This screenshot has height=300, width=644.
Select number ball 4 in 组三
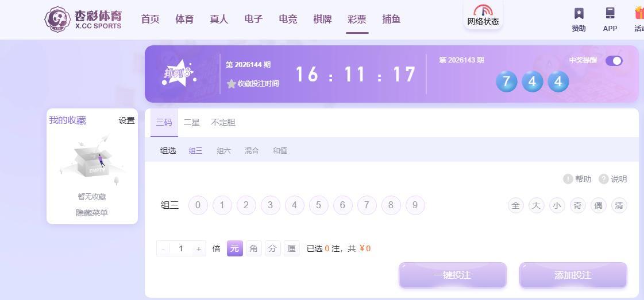coord(295,205)
